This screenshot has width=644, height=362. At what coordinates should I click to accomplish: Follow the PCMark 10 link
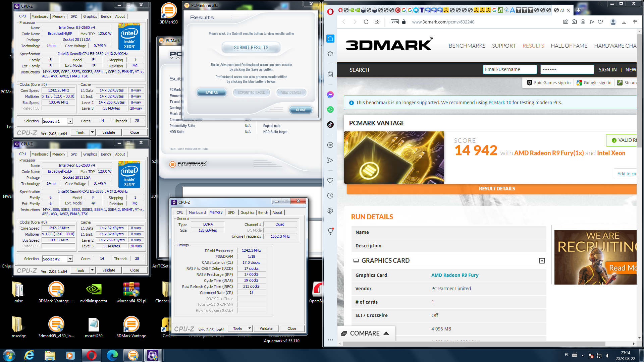click(x=500, y=103)
